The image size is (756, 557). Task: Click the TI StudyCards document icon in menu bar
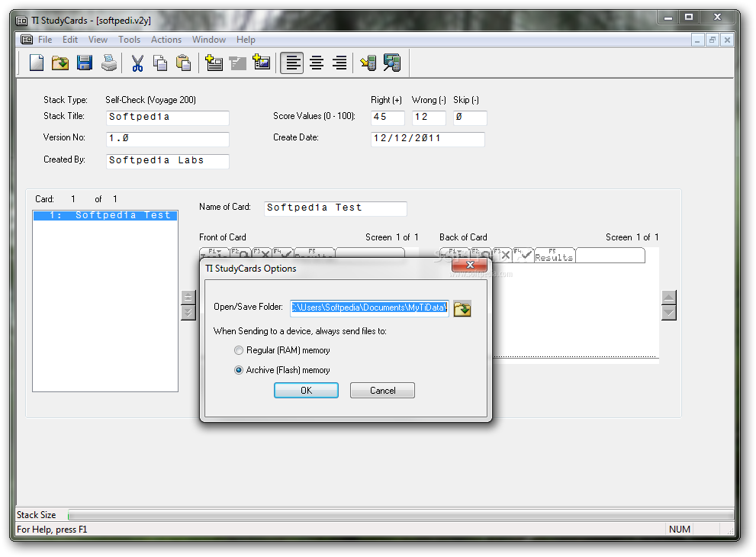tap(27, 40)
